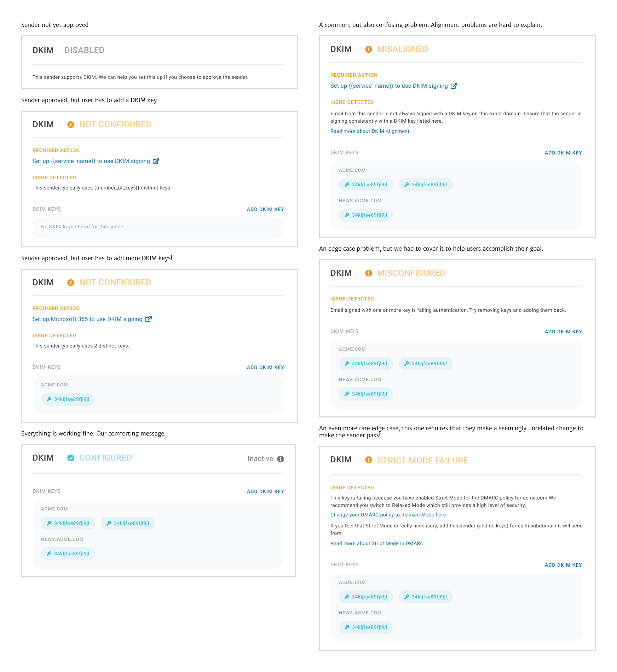Click ADD DKIM KEY in the MISALIGNED card
The height and width of the screenshot is (672, 617).
563,153
